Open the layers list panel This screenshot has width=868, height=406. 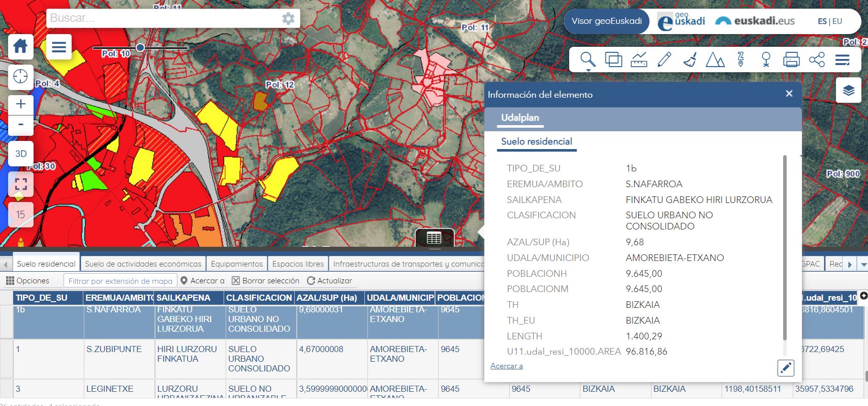click(848, 91)
